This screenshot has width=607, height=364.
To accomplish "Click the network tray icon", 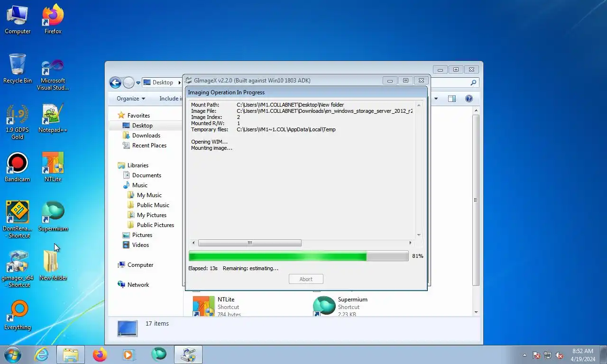I will [x=548, y=355].
